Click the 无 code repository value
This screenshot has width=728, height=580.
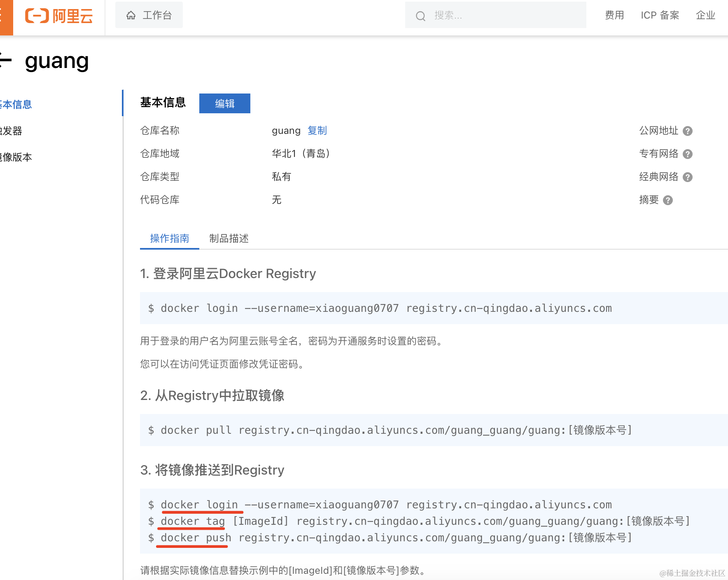[277, 200]
